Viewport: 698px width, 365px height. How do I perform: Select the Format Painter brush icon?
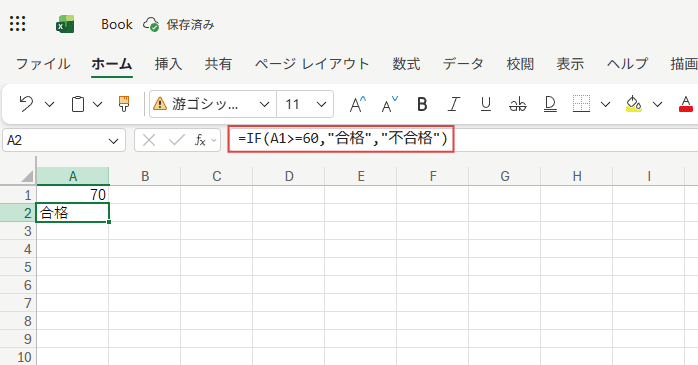point(124,104)
